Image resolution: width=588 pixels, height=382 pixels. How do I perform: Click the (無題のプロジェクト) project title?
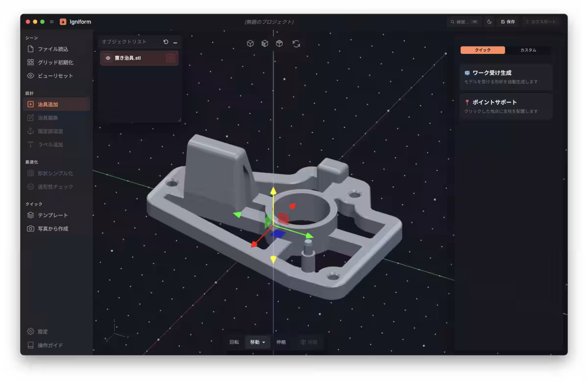[x=269, y=22]
